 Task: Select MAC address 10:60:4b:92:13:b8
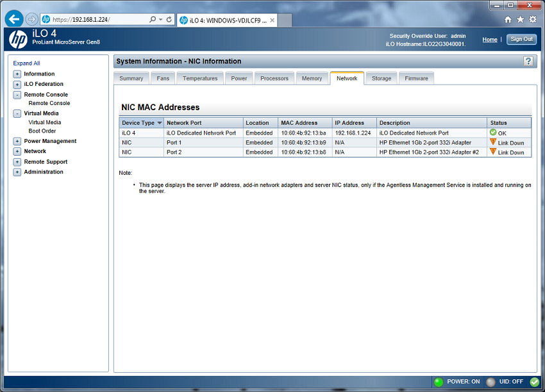(x=303, y=152)
